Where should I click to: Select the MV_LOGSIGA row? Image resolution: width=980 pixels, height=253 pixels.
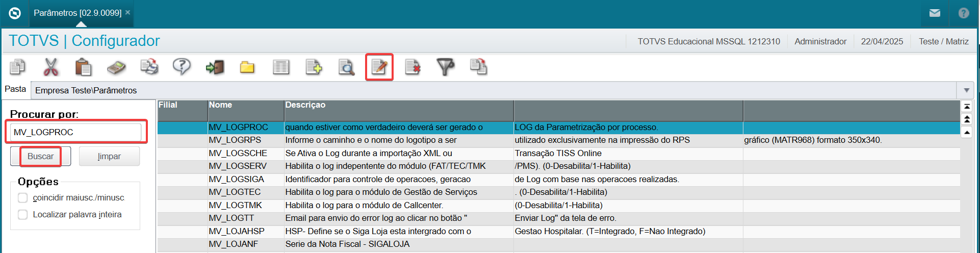(x=558, y=179)
